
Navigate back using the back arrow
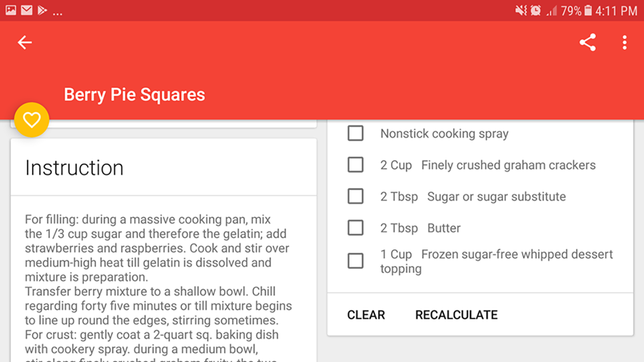[25, 42]
